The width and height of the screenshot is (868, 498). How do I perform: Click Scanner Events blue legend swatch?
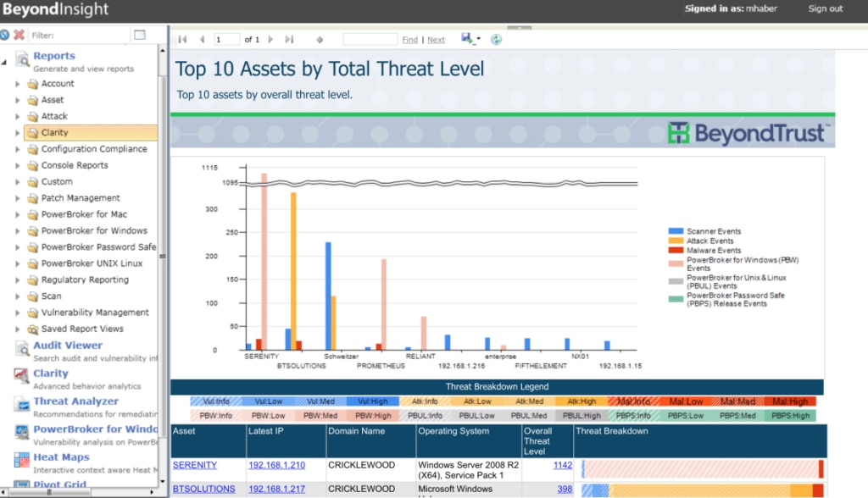click(676, 231)
